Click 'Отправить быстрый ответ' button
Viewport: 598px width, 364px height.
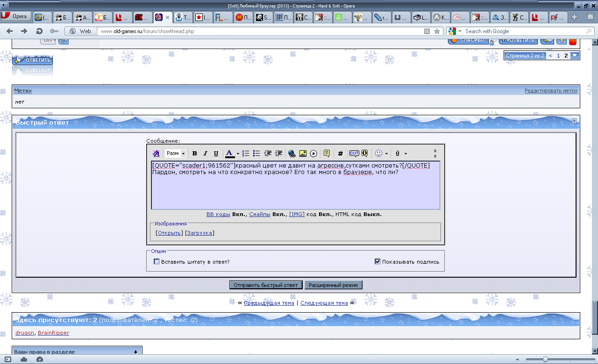click(266, 285)
